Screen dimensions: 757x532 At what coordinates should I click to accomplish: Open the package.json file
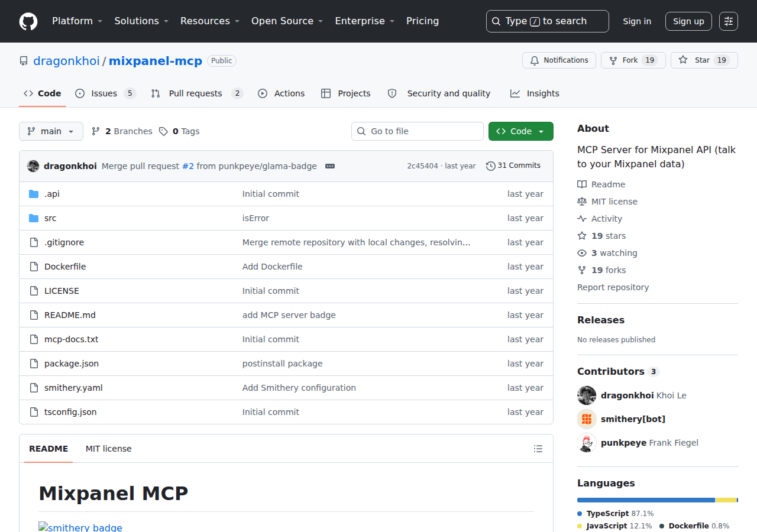(x=72, y=364)
